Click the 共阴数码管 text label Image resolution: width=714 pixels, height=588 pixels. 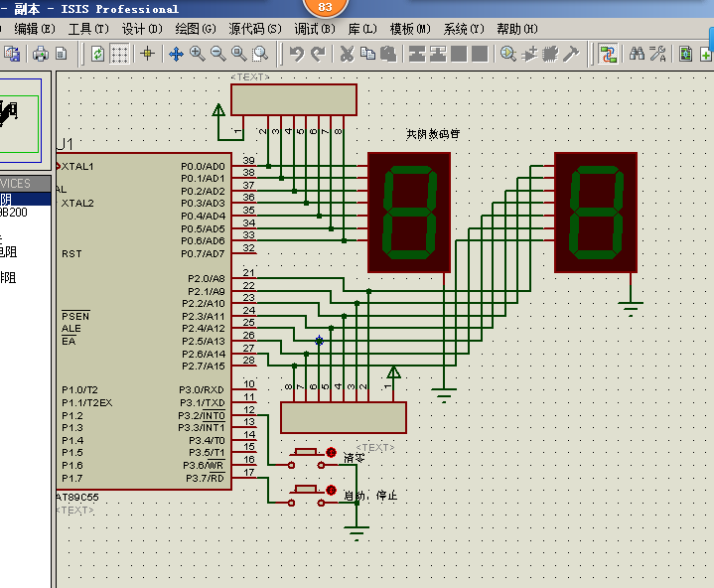pyautogui.click(x=433, y=134)
